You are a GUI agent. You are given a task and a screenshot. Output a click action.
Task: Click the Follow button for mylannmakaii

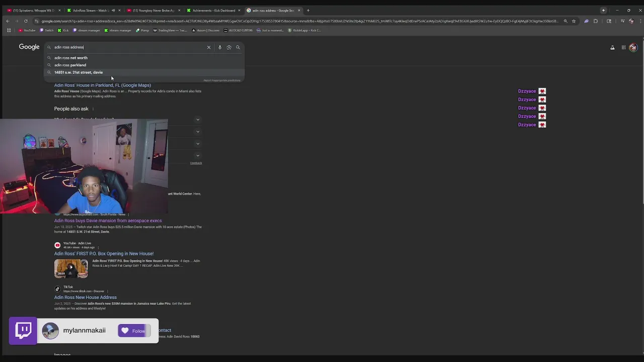click(x=134, y=331)
